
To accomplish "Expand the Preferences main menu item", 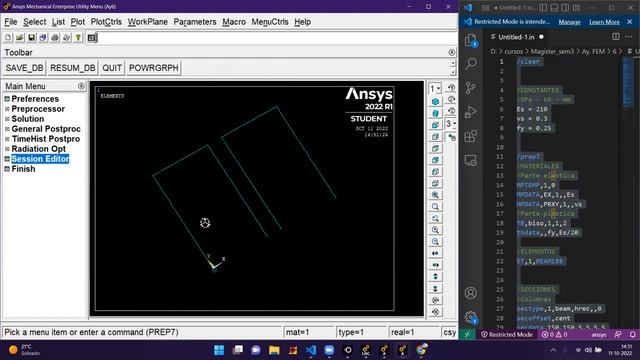I will [35, 99].
